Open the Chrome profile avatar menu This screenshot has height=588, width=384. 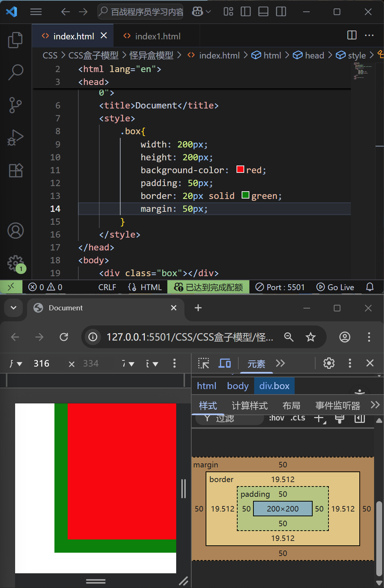tap(345, 337)
